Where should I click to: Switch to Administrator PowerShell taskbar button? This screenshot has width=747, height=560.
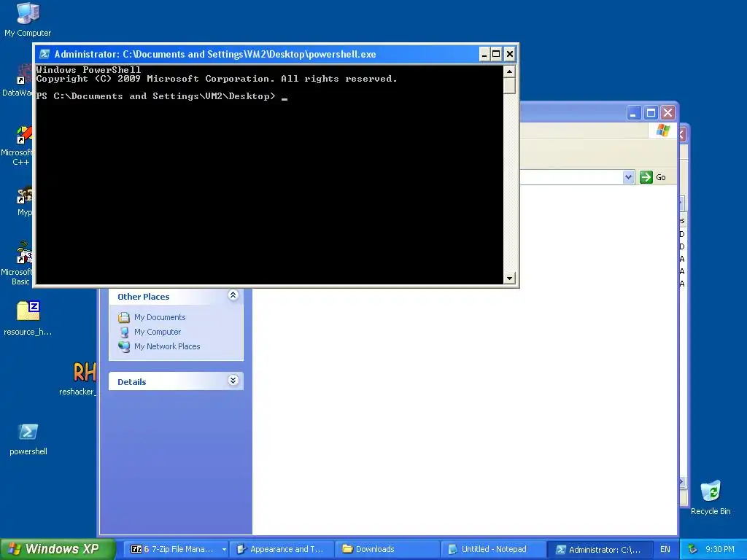(x=600, y=549)
